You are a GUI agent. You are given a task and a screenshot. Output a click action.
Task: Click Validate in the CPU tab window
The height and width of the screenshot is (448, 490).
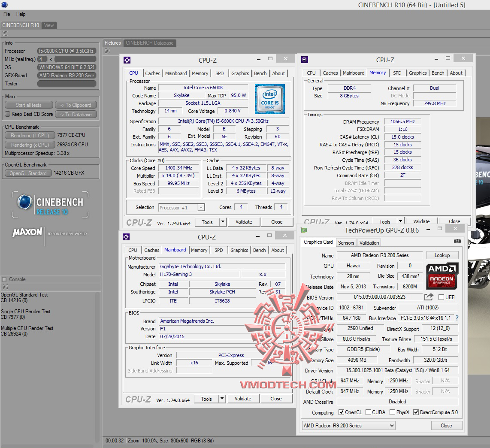coord(244,222)
